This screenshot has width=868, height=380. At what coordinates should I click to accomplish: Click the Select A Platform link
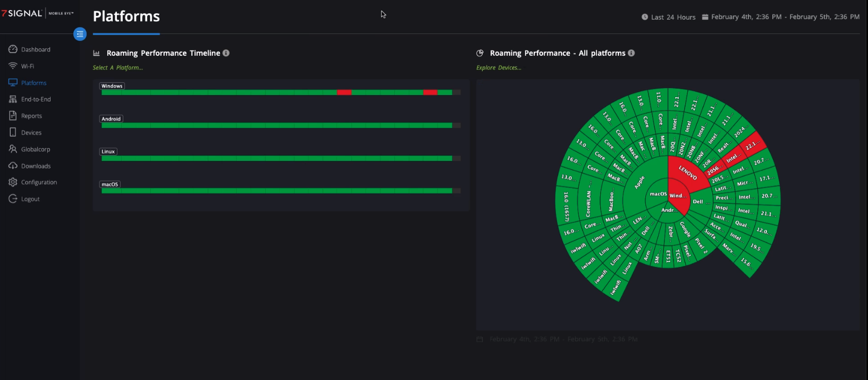tap(117, 67)
